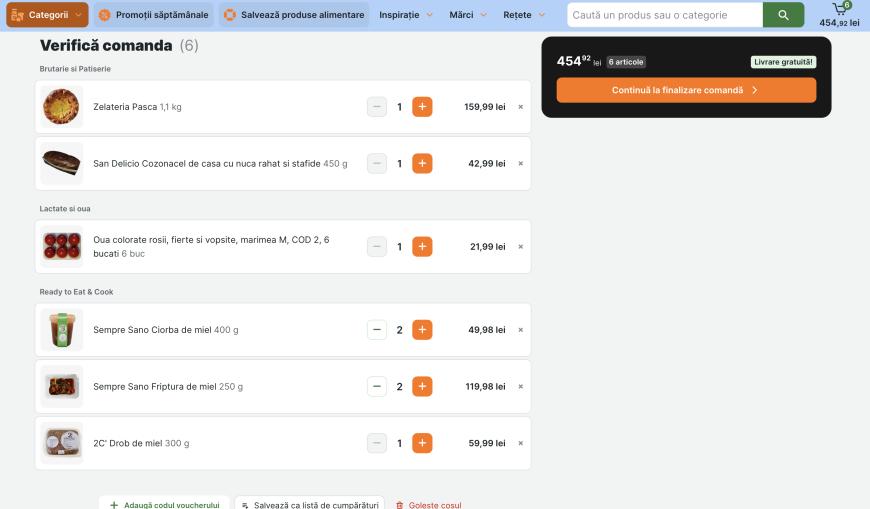The height and width of the screenshot is (509, 870).
Task: Expand the Categorii dropdown
Action: (47, 15)
